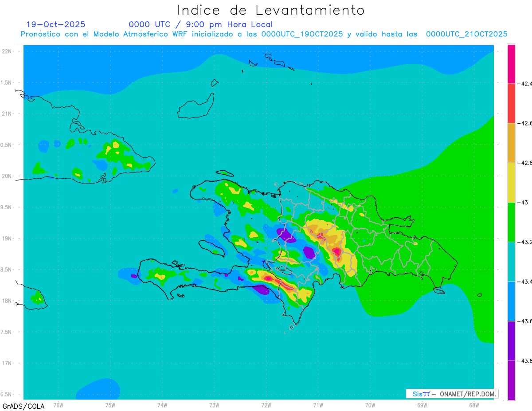Click the '75W' longitude label

[x=110, y=404]
